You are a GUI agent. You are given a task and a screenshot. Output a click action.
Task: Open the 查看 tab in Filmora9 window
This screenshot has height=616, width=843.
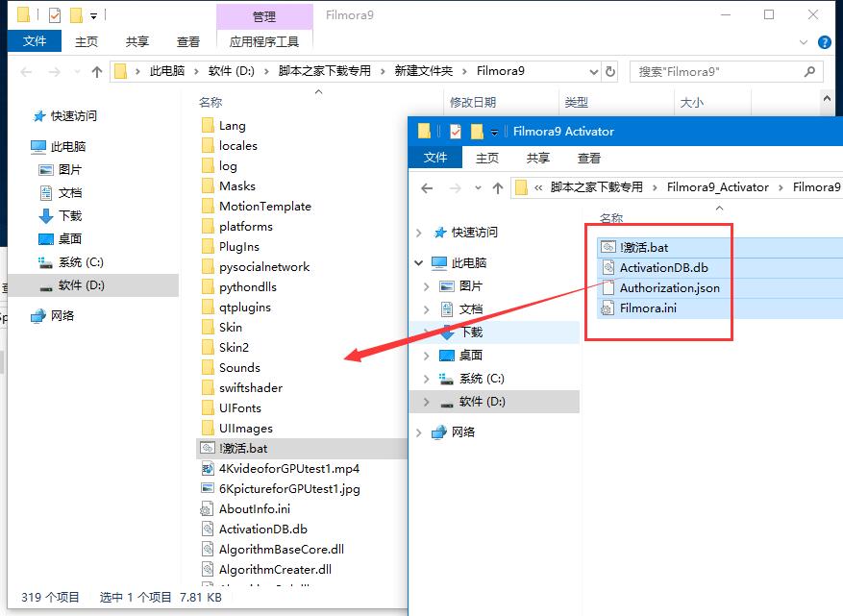[x=188, y=41]
